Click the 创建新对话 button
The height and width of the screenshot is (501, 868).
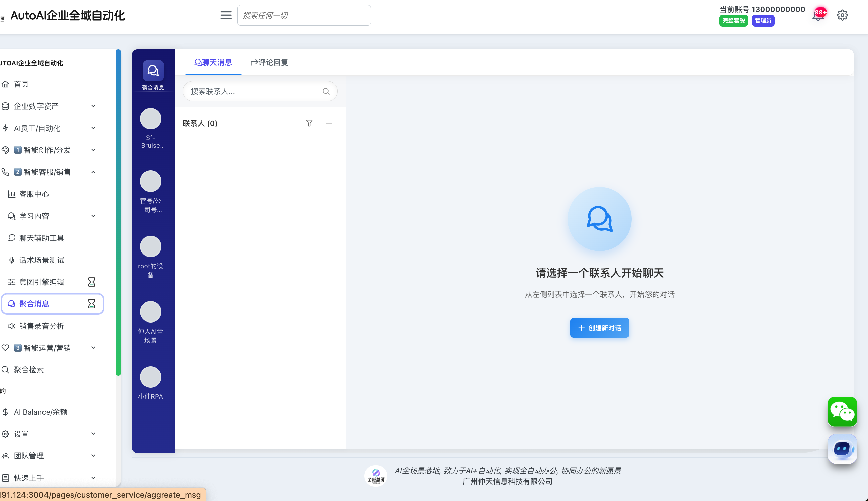(x=599, y=328)
